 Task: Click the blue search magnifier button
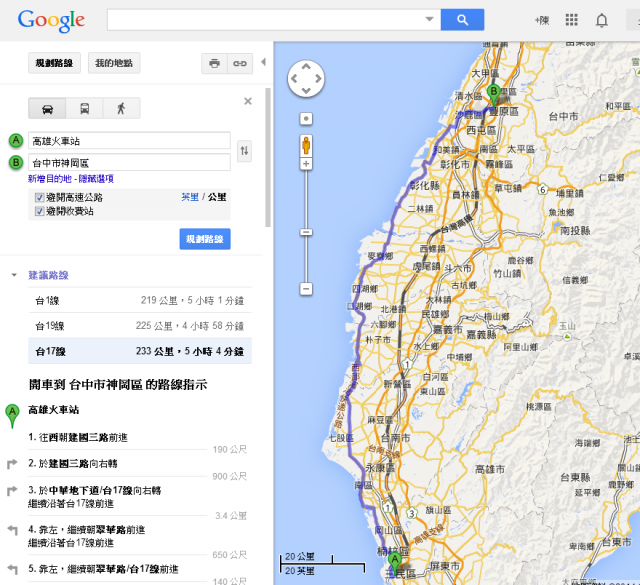462,20
